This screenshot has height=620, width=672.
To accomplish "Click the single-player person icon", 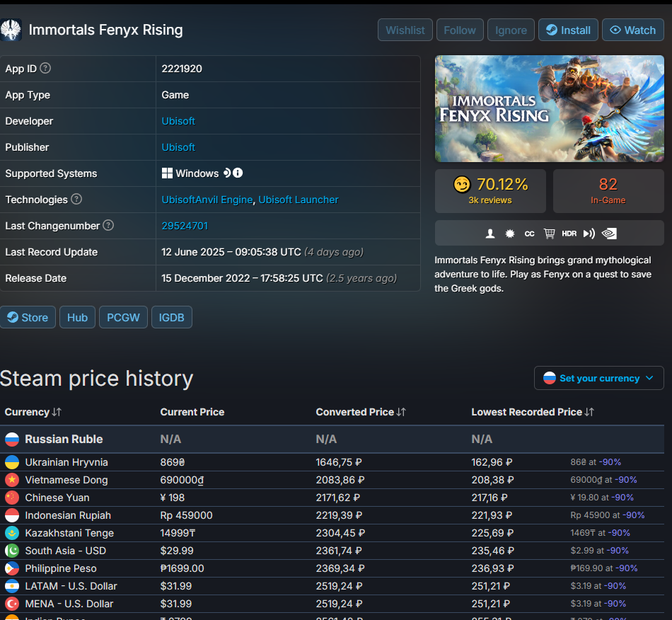I will click(x=490, y=234).
